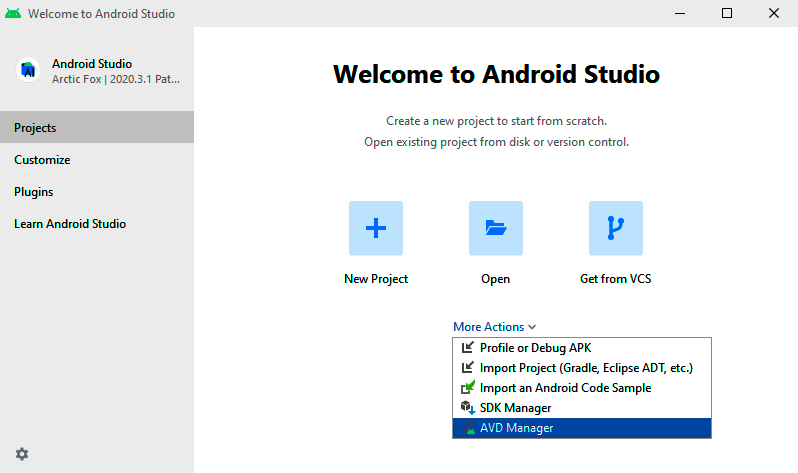Click the Open folder icon

(495, 228)
